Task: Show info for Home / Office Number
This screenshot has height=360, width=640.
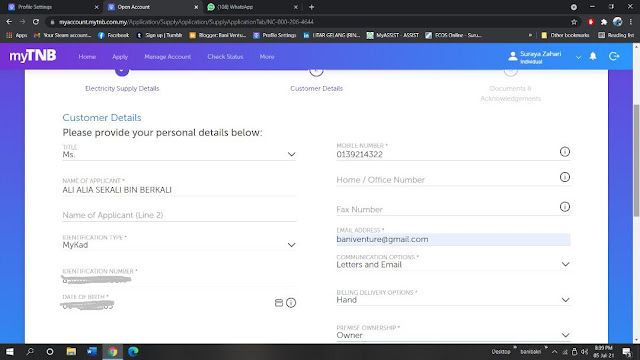Action: [564, 177]
